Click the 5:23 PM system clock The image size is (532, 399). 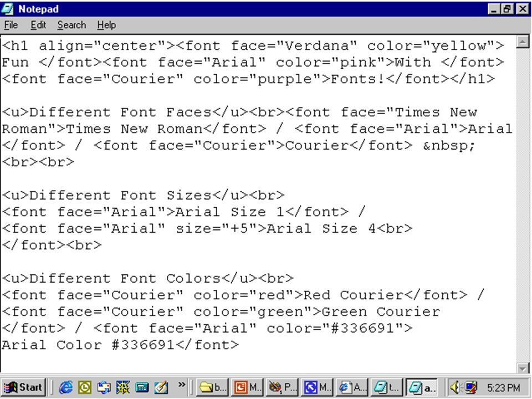point(503,387)
